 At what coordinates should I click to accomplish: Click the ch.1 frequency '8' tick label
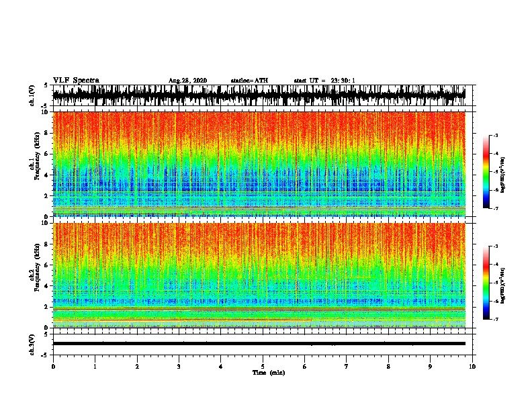point(47,133)
